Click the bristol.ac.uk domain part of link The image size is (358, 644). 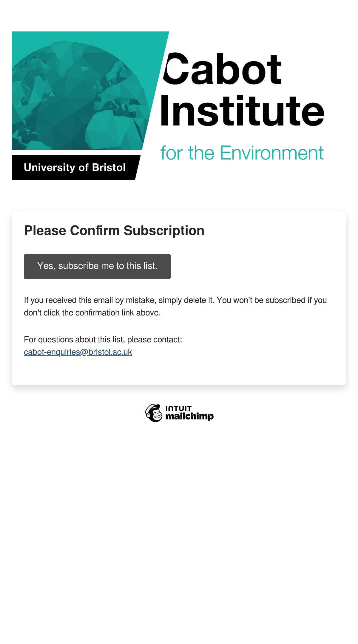110,352
